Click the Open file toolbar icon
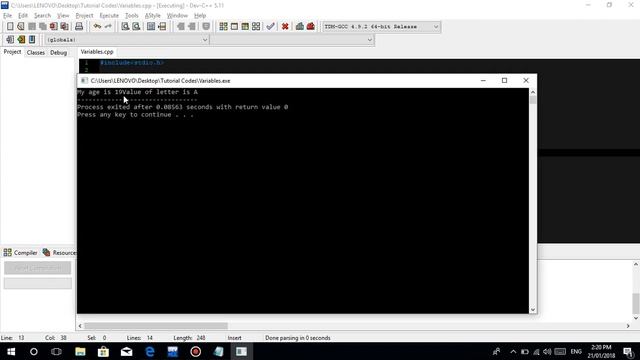 [x=21, y=27]
